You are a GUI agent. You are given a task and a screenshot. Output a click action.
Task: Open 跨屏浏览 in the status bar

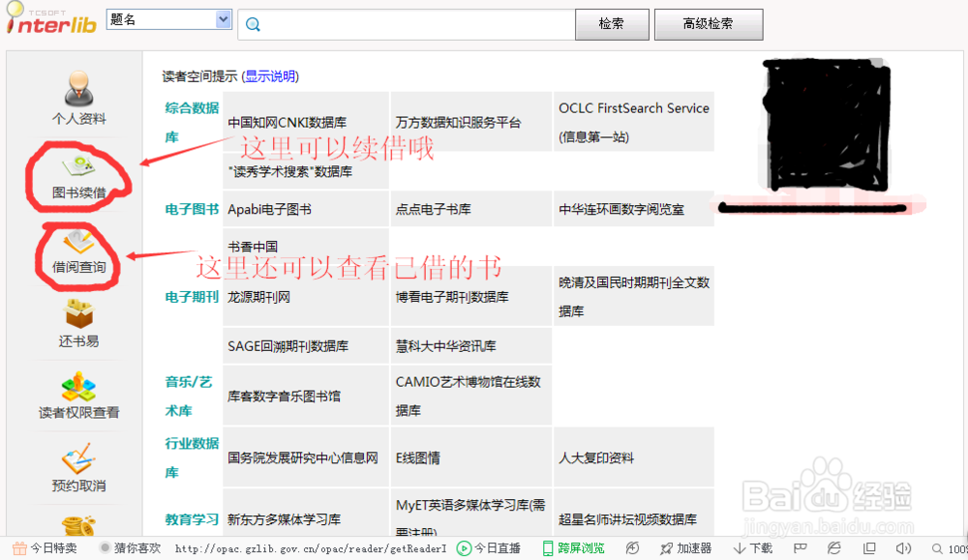click(573, 546)
